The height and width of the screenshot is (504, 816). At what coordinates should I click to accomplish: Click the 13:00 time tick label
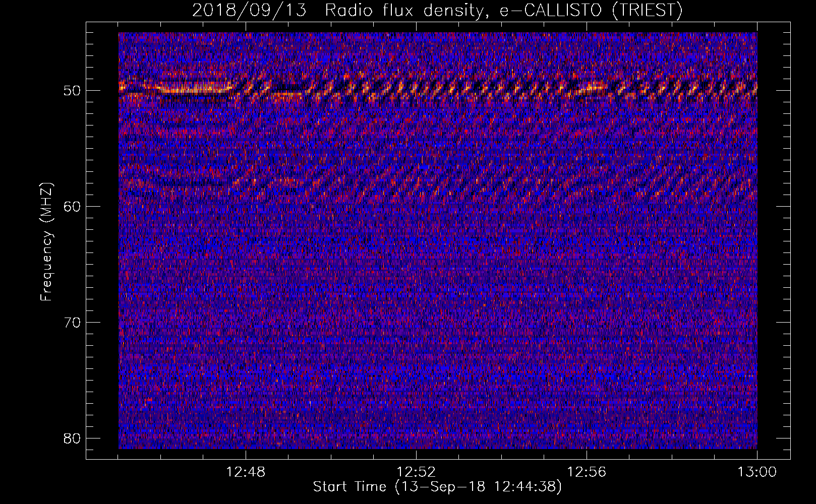[757, 472]
